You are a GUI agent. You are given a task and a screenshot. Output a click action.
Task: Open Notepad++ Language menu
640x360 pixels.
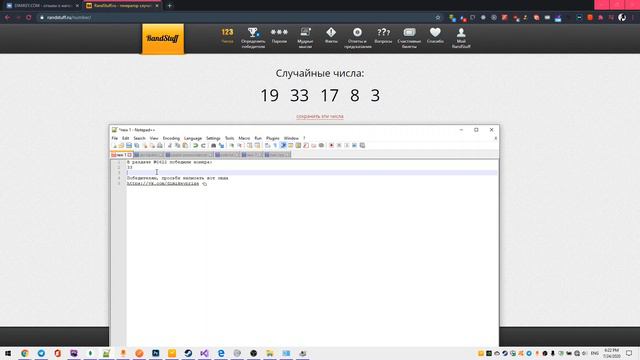click(x=193, y=138)
